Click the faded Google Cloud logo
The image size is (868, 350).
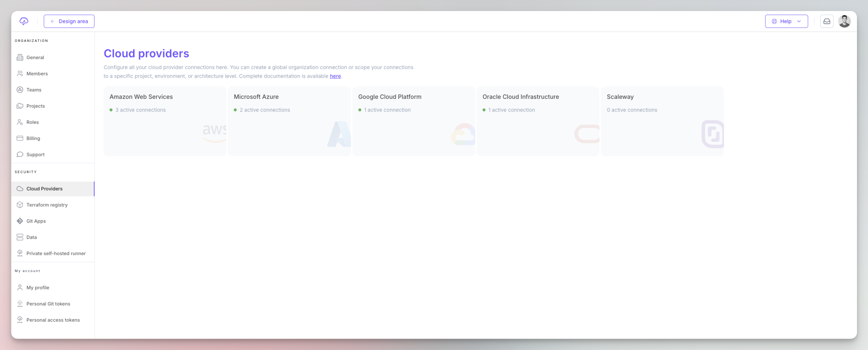463,134
